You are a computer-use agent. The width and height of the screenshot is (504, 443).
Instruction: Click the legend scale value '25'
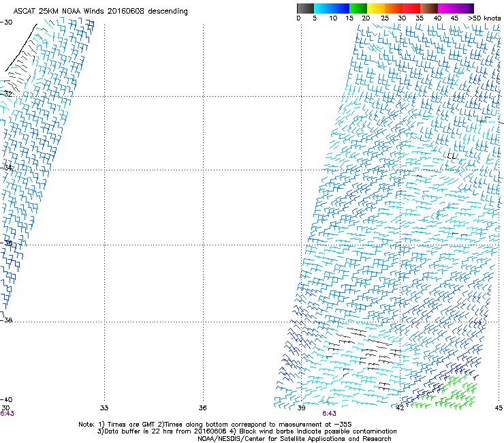(385, 18)
